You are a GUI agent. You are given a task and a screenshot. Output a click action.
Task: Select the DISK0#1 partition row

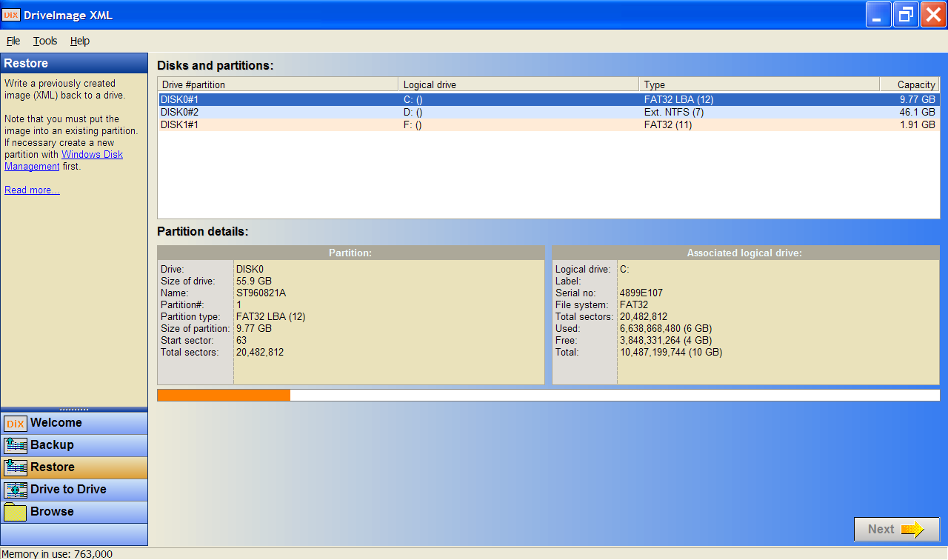[x=548, y=99]
